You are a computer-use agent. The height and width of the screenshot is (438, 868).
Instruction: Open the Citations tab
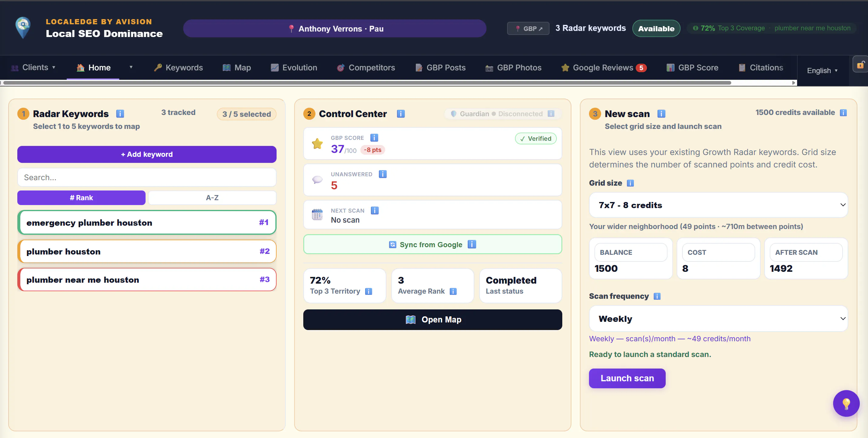pyautogui.click(x=761, y=67)
